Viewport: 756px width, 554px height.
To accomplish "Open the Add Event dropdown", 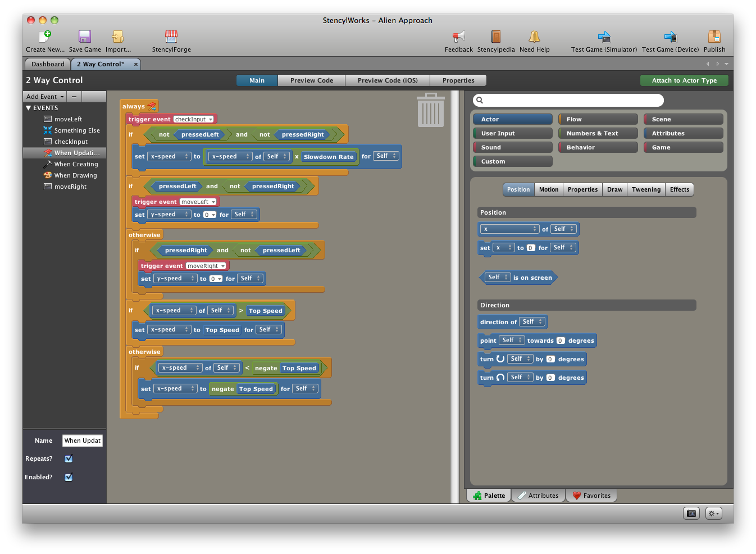I will pyautogui.click(x=45, y=97).
